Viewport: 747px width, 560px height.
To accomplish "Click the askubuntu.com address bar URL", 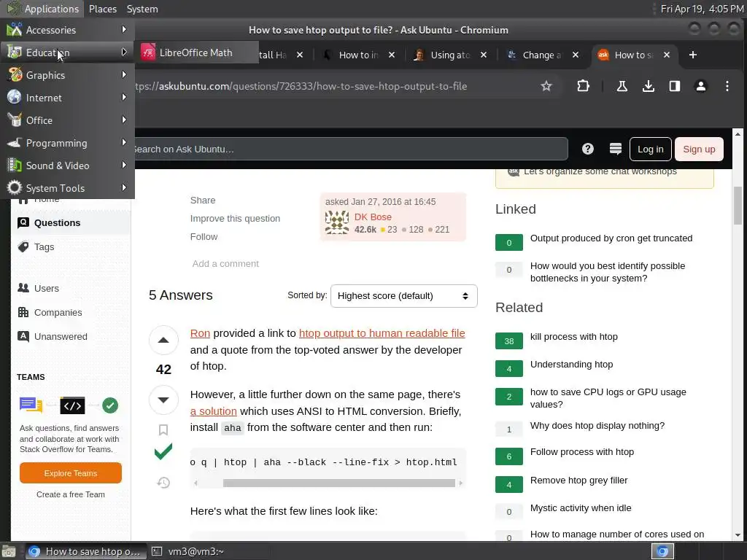I will [x=301, y=86].
